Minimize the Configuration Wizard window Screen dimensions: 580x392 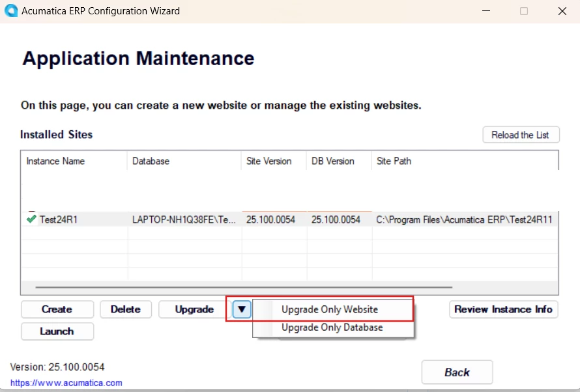coord(486,10)
